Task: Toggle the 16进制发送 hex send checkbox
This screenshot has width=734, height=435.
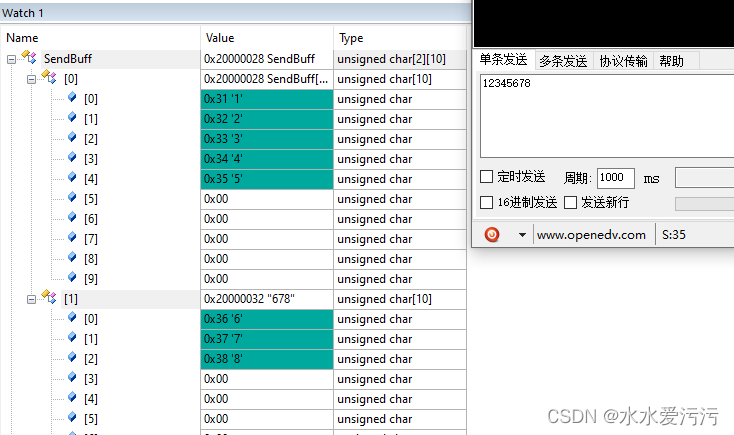Action: click(486, 202)
